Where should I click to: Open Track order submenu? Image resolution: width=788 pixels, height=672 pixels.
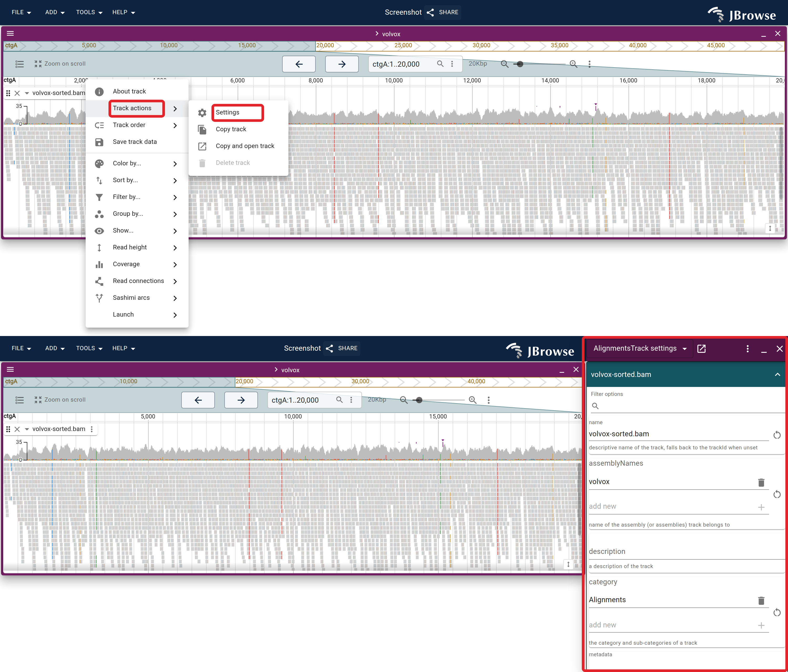point(137,125)
